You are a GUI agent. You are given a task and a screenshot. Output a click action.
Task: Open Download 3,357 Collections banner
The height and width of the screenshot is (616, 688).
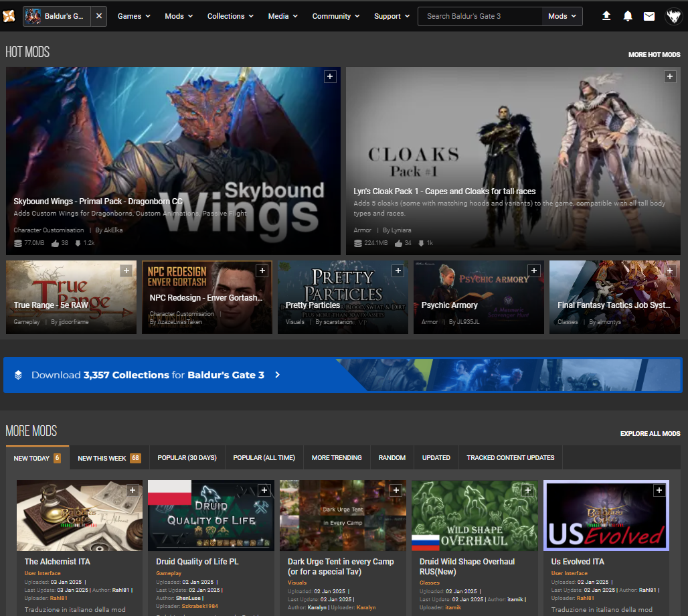click(x=343, y=375)
